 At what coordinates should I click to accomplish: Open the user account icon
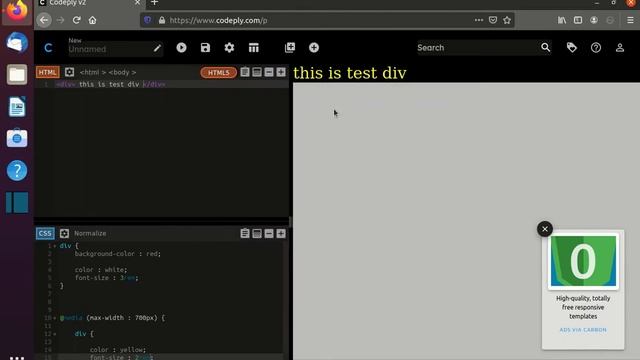pyautogui.click(x=620, y=48)
